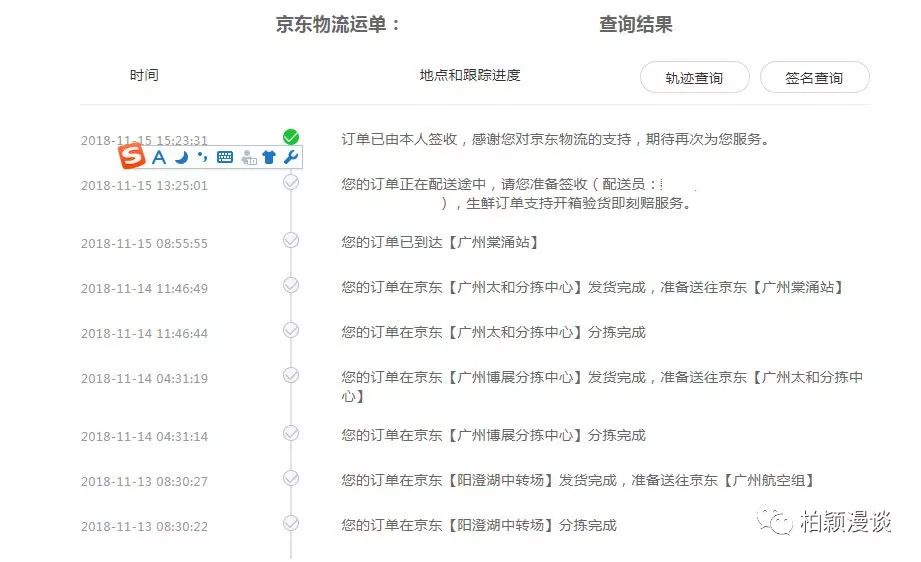Toggle Sogou English mode A icon
Viewport: 921px width, 562px height.
[x=159, y=157]
